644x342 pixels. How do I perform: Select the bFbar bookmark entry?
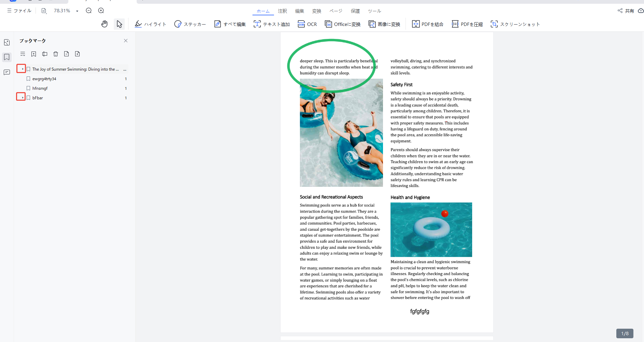pyautogui.click(x=38, y=98)
